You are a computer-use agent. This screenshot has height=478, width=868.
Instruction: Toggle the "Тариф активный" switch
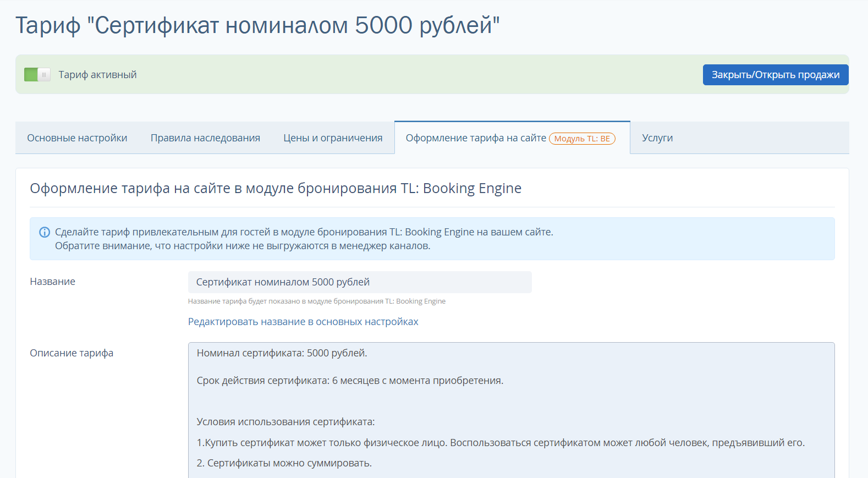[37, 74]
